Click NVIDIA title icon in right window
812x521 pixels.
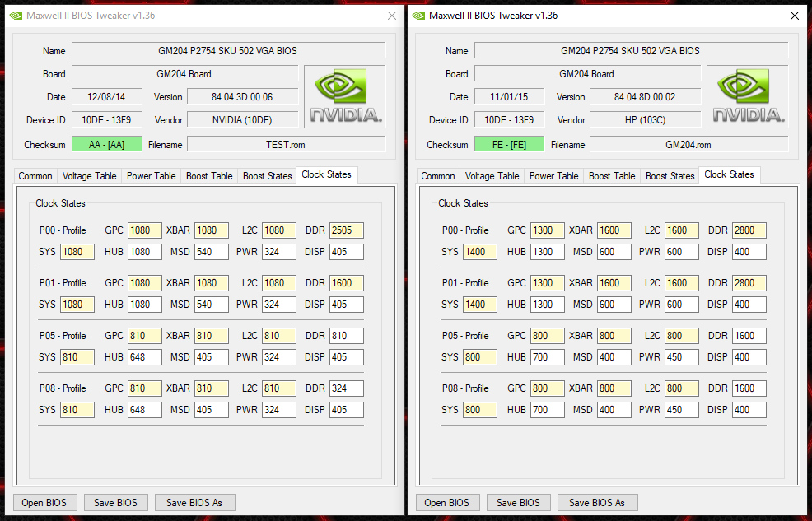(x=418, y=16)
